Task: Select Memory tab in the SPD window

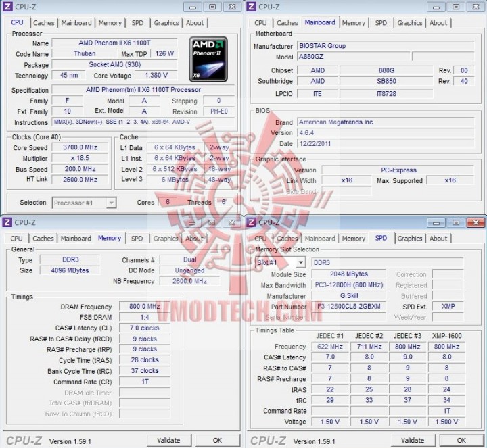Action: point(354,239)
